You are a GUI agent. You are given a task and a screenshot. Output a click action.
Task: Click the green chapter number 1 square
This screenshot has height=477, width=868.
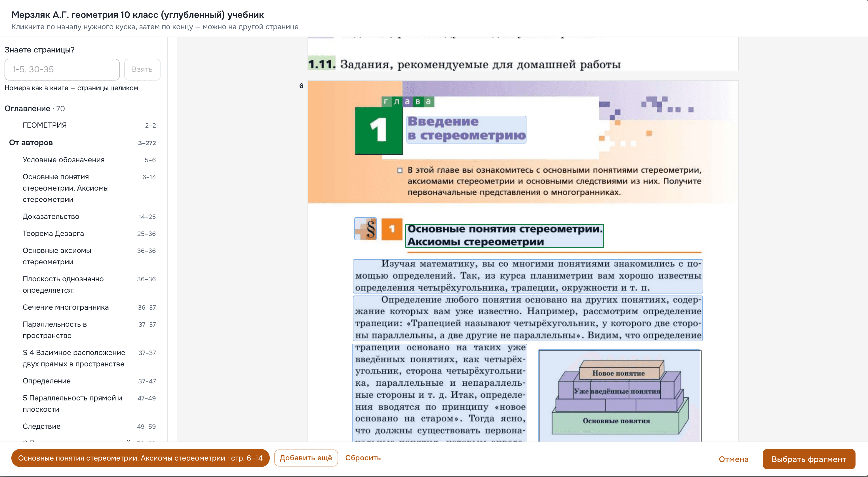379,131
